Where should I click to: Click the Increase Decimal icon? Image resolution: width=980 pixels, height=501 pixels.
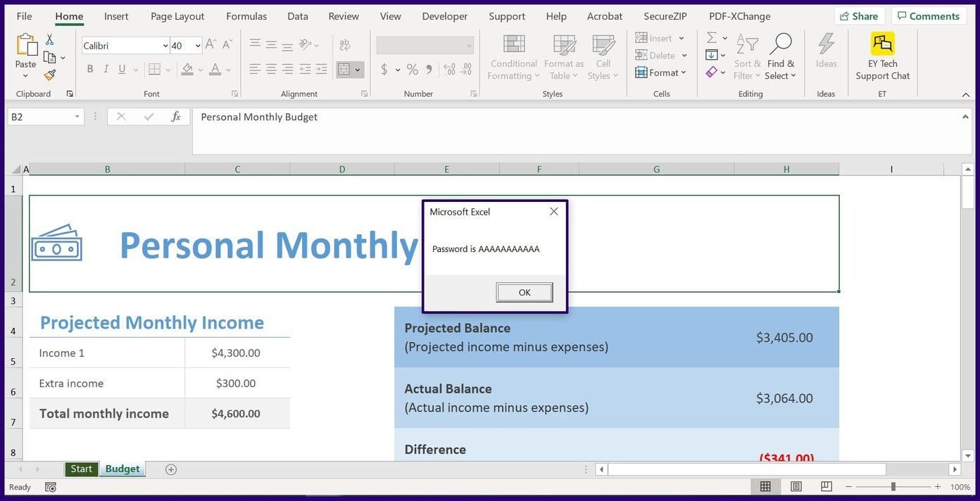pos(450,69)
